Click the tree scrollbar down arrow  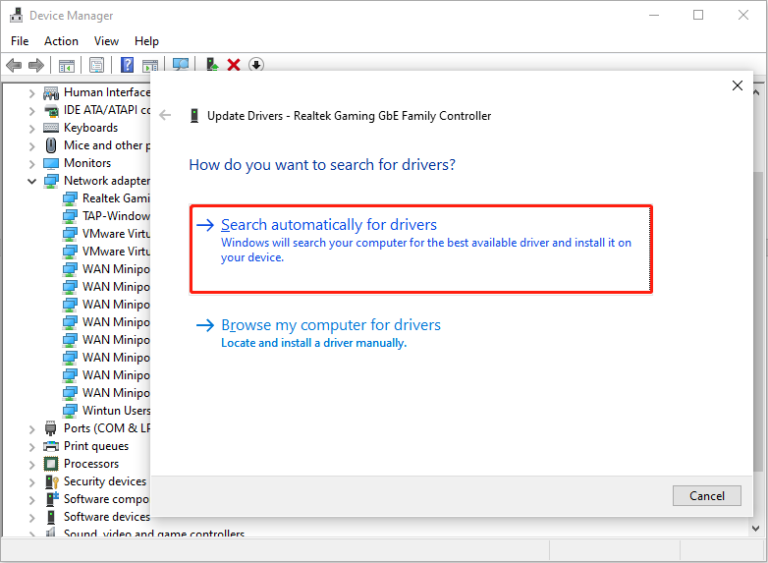[756, 528]
